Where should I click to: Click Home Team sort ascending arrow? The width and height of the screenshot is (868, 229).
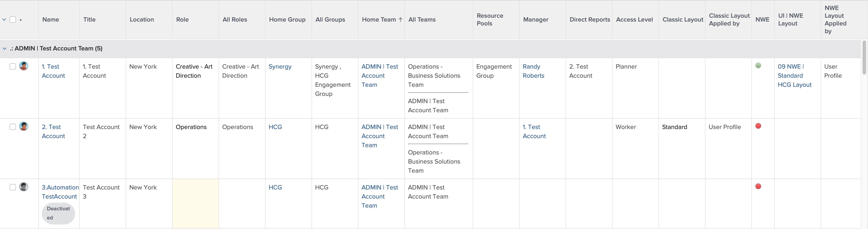coord(400,20)
